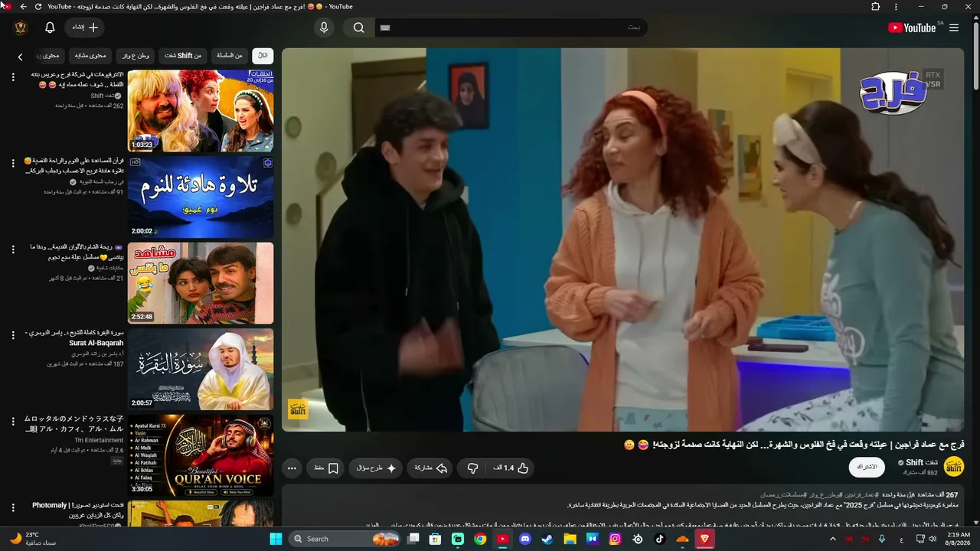This screenshot has height=551, width=980.
Task: Open the 2:52:48 video thumbnail
Action: (201, 283)
